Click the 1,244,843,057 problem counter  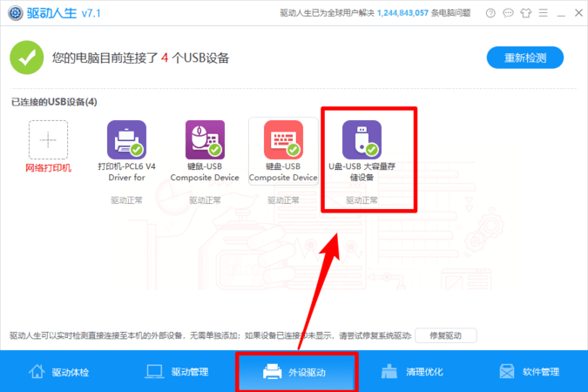402,13
